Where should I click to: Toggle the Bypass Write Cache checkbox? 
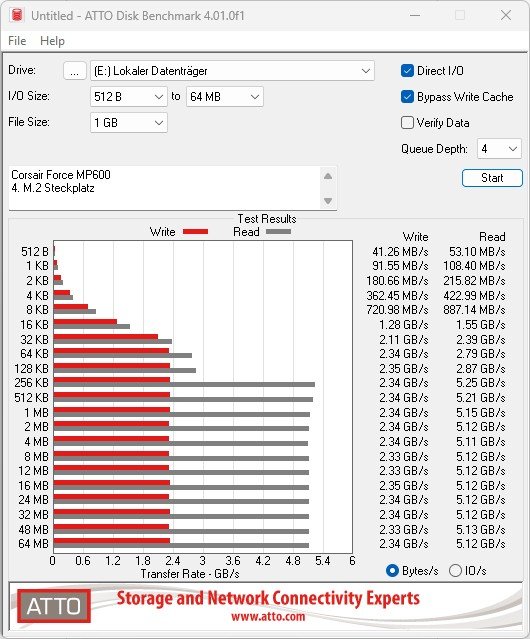coord(407,97)
